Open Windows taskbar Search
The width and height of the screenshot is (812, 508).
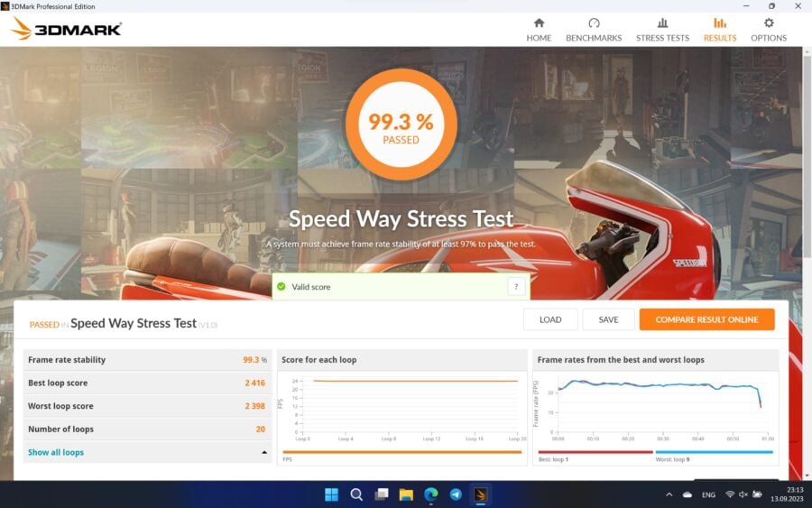(356, 494)
